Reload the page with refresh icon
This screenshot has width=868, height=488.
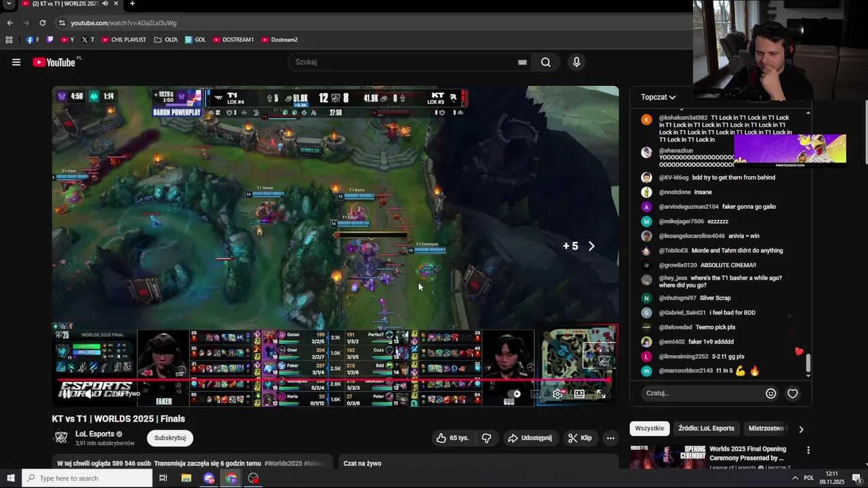pos(42,22)
